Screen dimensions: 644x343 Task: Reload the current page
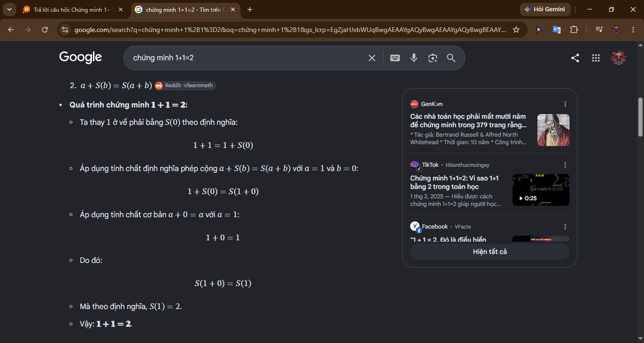[45, 30]
